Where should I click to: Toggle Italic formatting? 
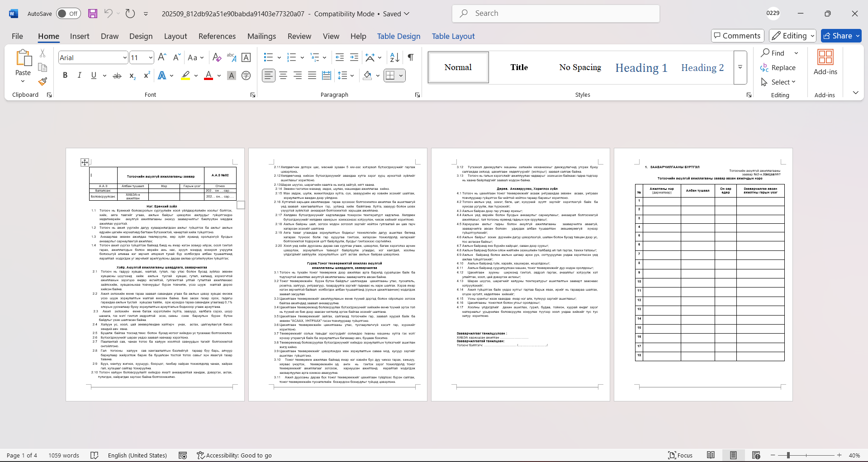coord(79,75)
